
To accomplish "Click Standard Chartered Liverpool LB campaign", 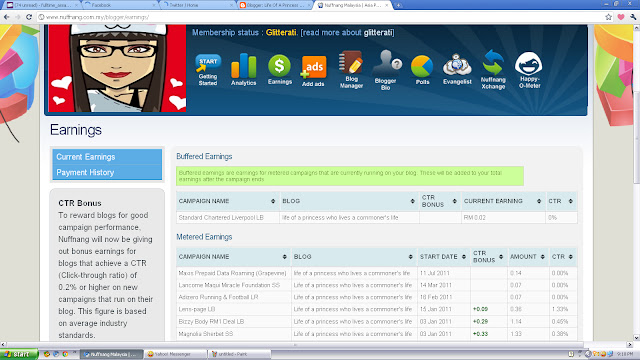I will point(221,218).
